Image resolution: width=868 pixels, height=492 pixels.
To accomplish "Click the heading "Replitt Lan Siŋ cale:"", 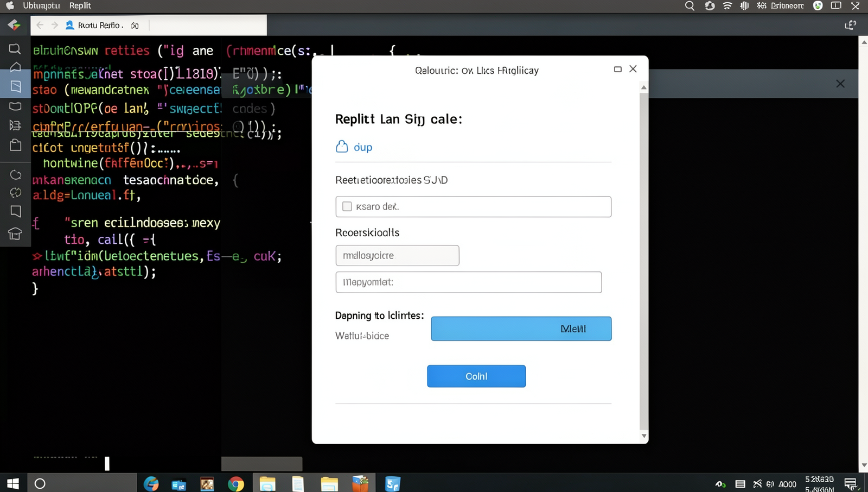I will pos(399,119).
